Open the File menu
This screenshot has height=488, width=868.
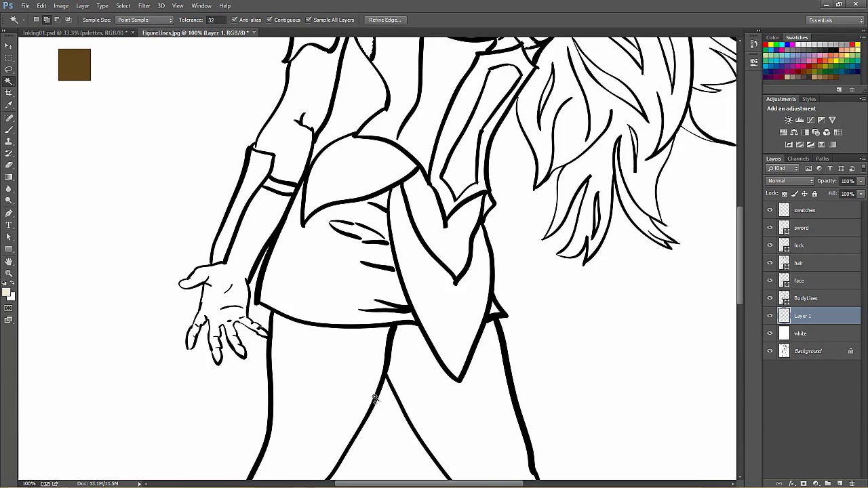pyautogui.click(x=25, y=5)
